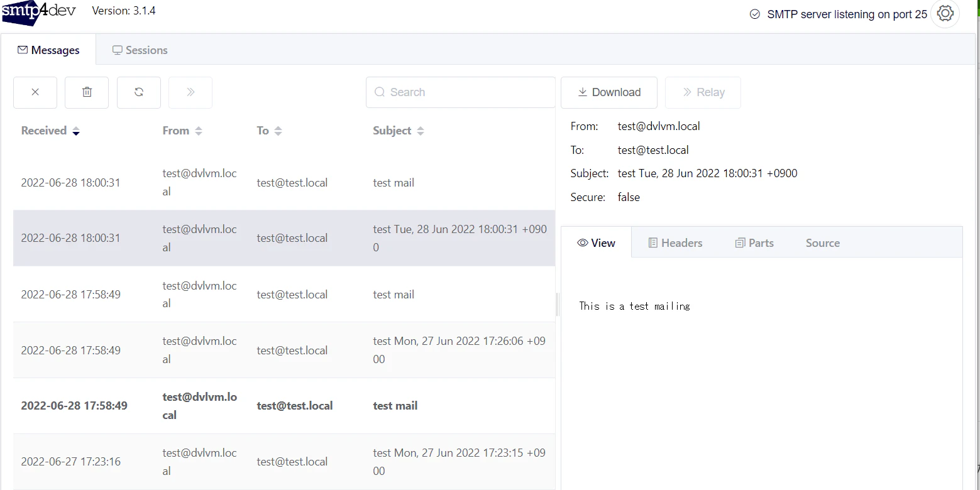Click sender address test@dvlvm.local in message details
Viewport: 980px width, 490px height.
tap(659, 126)
